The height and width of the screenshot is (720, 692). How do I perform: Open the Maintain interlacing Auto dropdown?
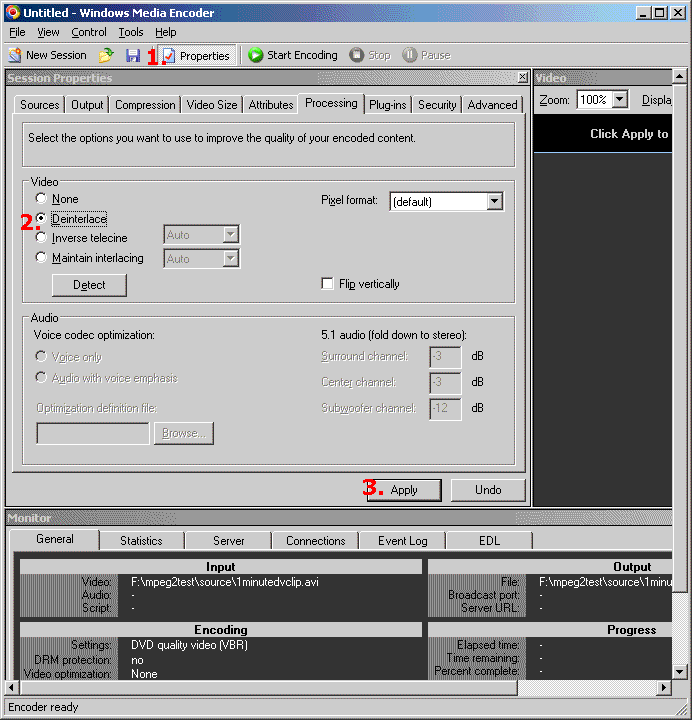[231, 259]
